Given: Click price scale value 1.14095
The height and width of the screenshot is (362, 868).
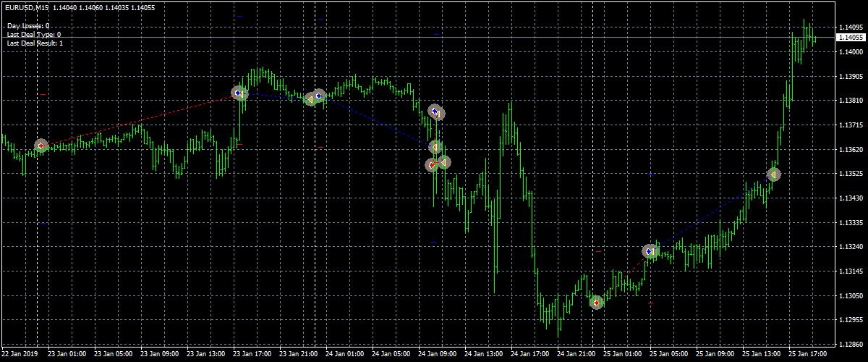Looking at the screenshot, I should [851, 28].
